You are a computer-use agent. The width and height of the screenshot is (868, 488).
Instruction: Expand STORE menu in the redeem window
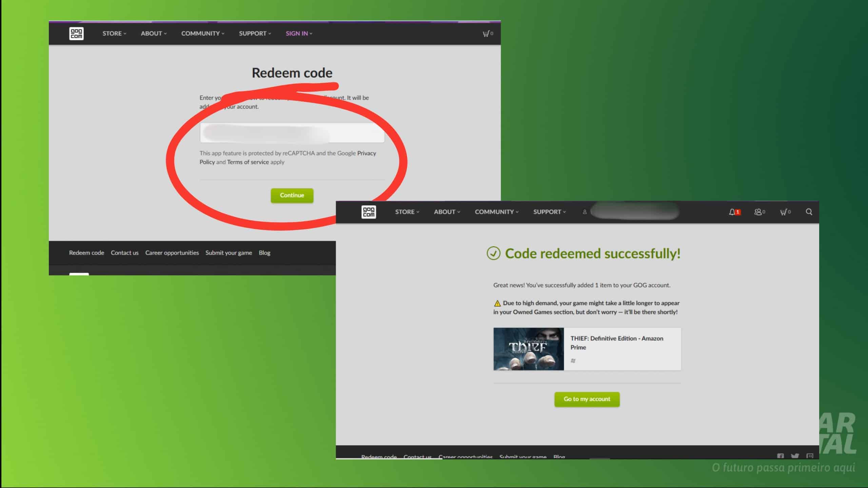[x=114, y=33]
